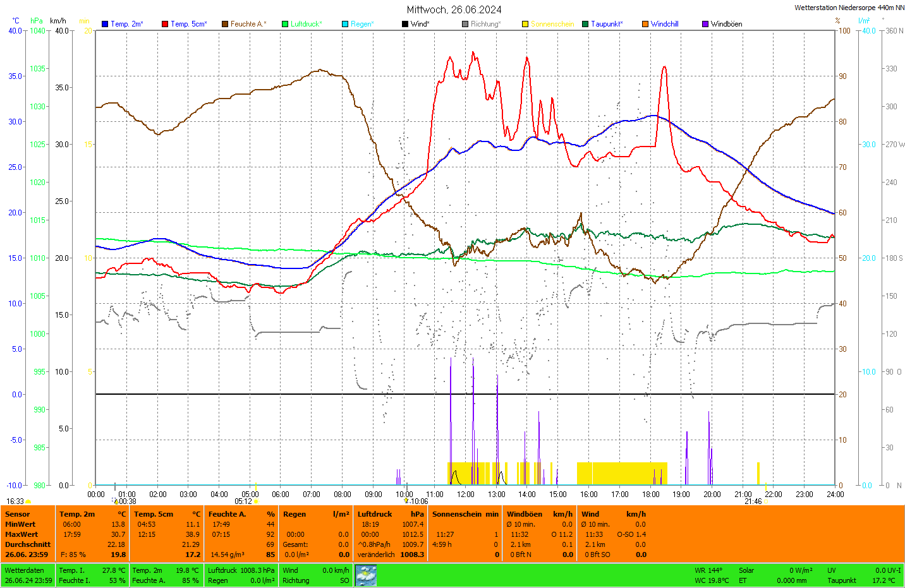Image resolution: width=905 pixels, height=588 pixels.
Task: Click the cyan Regen legend square
Action: pos(345,24)
